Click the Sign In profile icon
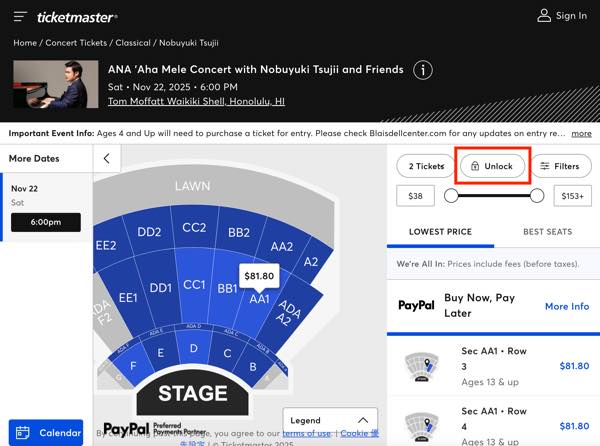The width and height of the screenshot is (600, 446). (545, 16)
